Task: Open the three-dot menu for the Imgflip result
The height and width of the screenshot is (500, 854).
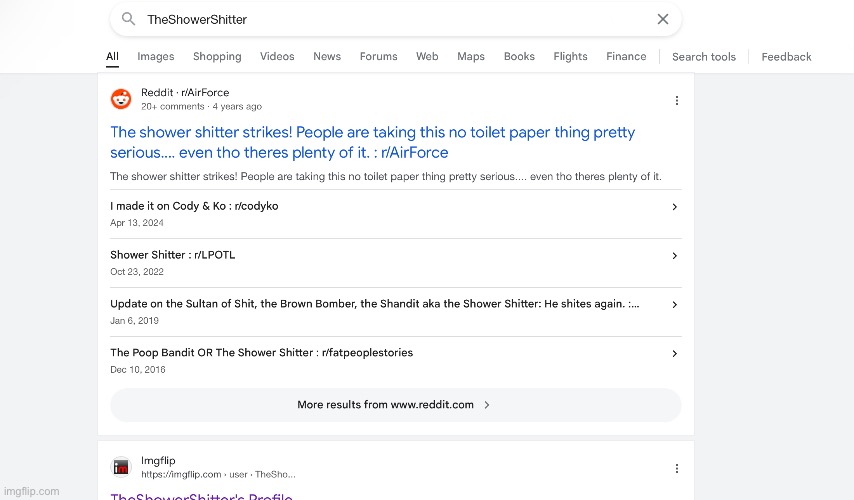Action: click(x=676, y=468)
